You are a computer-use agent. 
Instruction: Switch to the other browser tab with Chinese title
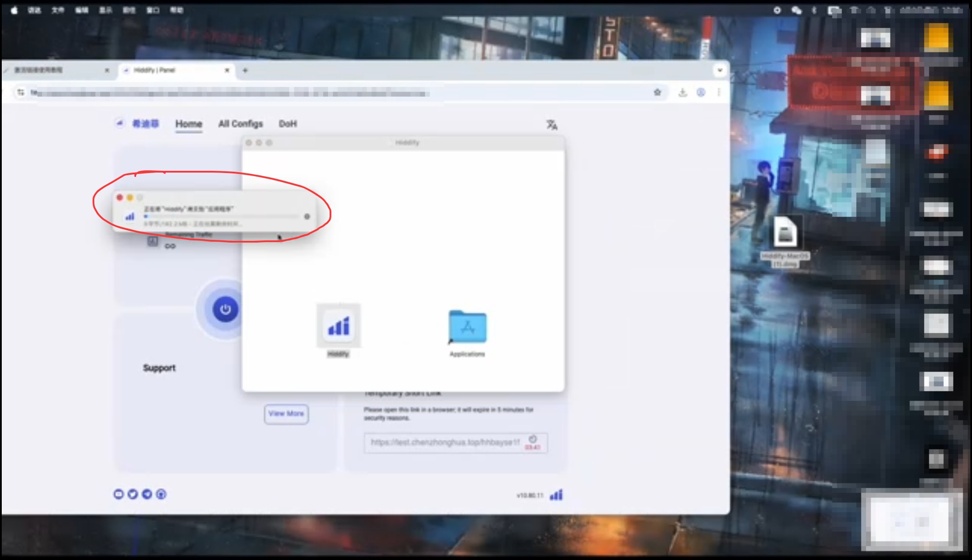coord(57,70)
